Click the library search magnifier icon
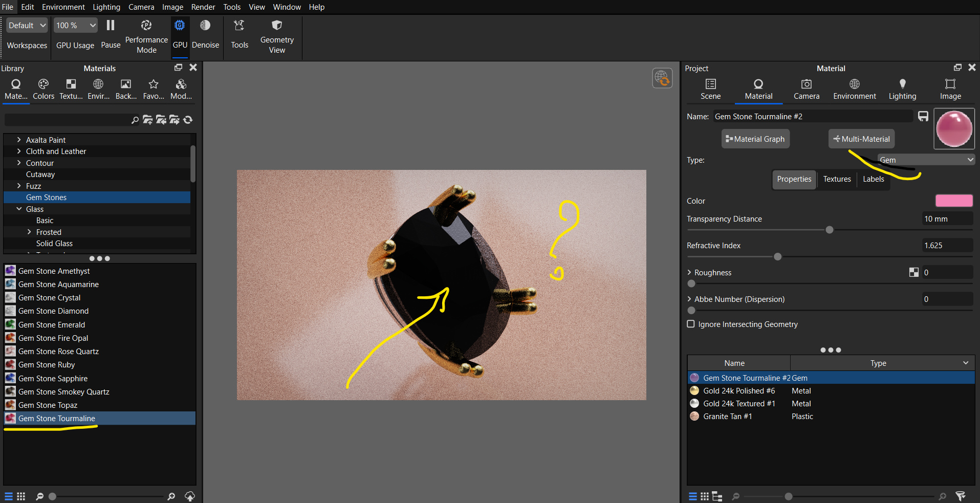Screen dimensions: 980x503 tap(135, 120)
